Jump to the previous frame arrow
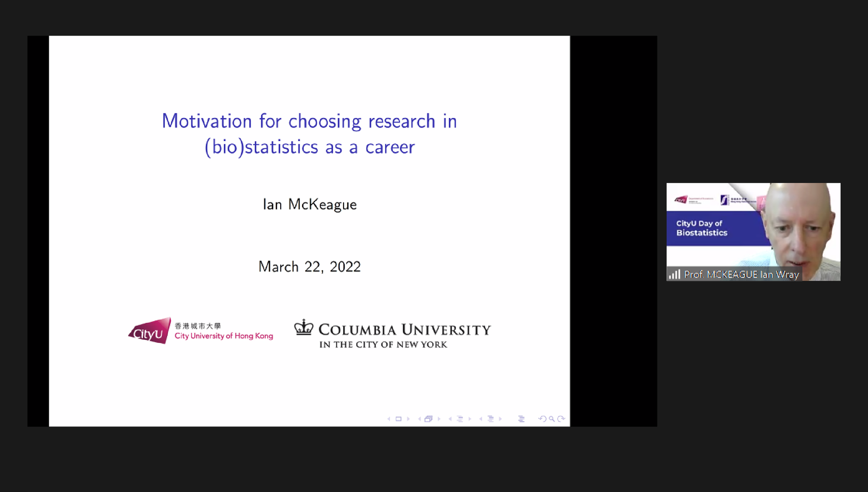Image resolution: width=868 pixels, height=492 pixels. (419, 419)
